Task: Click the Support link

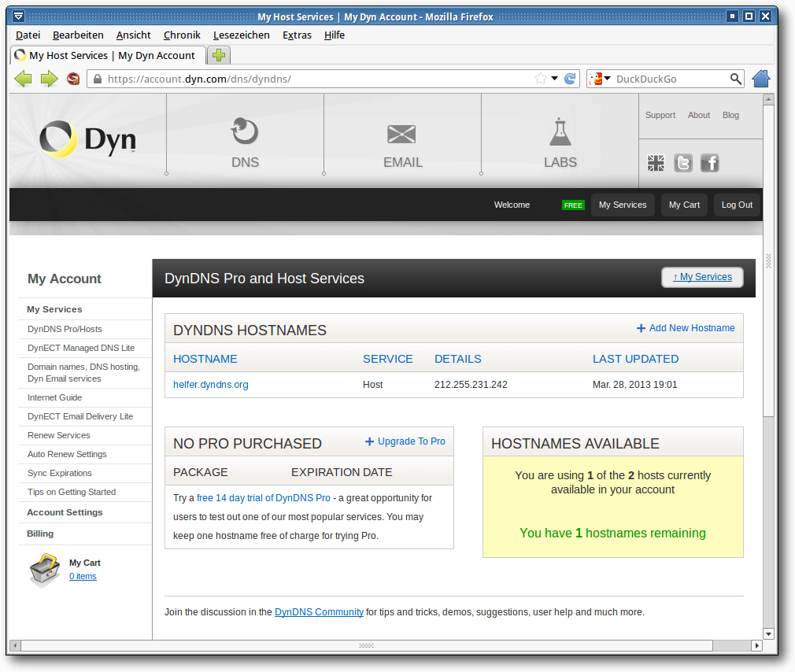Action: 660,115
